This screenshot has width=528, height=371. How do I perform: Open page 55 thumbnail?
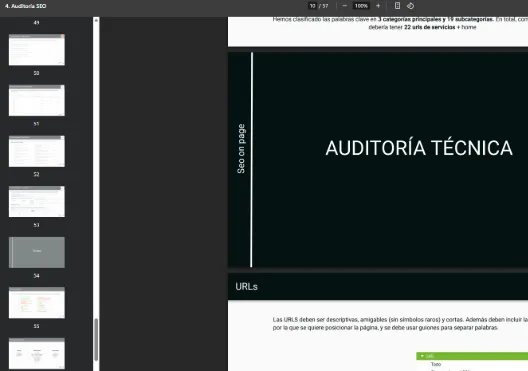[37, 353]
